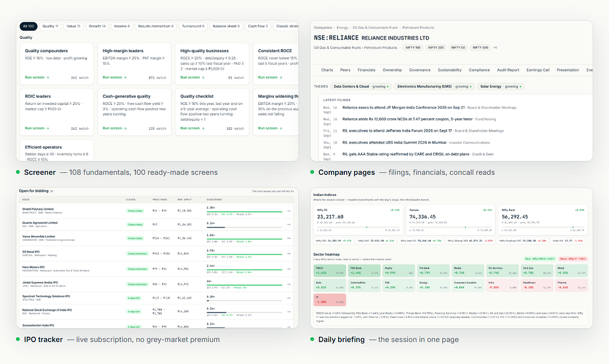609x364 pixels.
Task: Go to the Earnings Call tab
Action: pos(538,70)
